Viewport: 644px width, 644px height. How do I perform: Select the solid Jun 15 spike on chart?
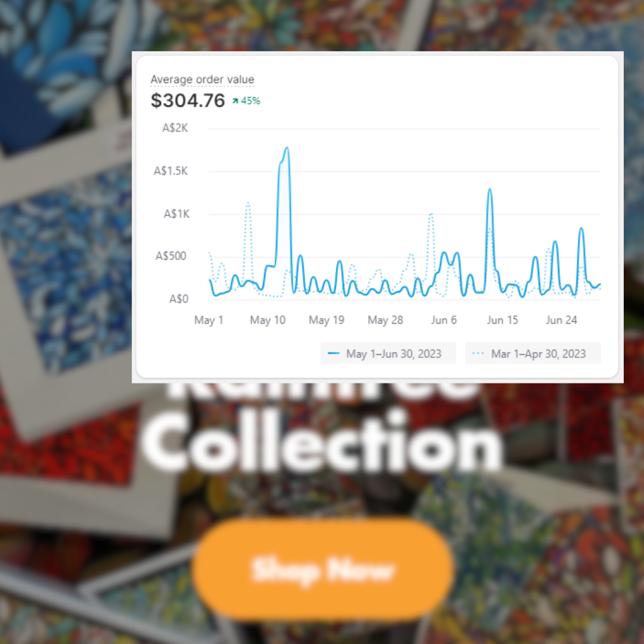(x=490, y=190)
